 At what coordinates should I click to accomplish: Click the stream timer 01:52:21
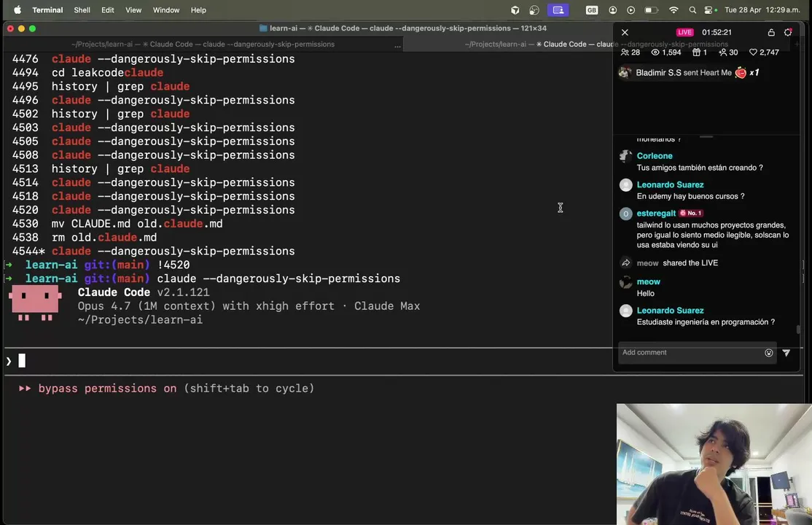[717, 32]
